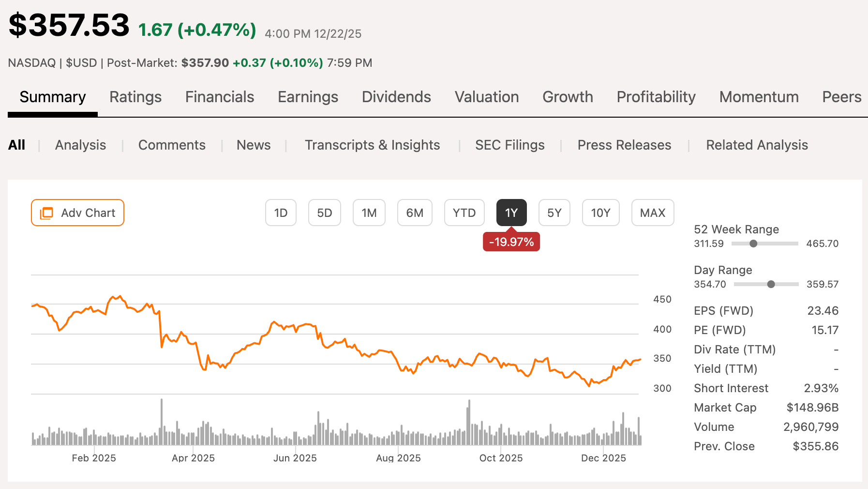Screen dimensions: 868x489
Task: View Press Releases
Action: 624,145
